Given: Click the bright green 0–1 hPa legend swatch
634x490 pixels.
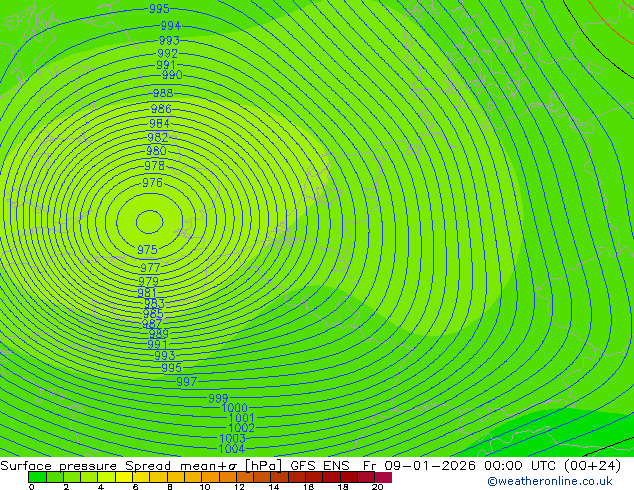Looking at the screenshot, I should click(x=37, y=477).
